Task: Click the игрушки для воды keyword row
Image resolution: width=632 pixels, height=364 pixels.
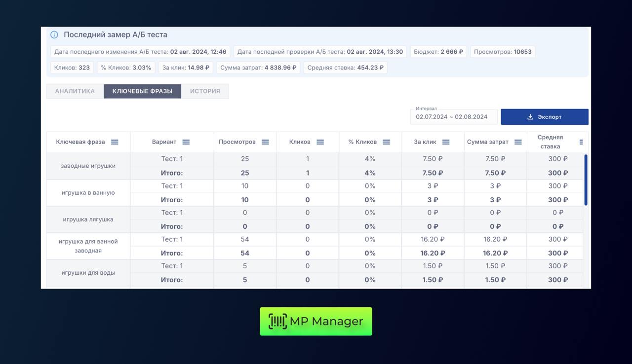Action: click(88, 273)
